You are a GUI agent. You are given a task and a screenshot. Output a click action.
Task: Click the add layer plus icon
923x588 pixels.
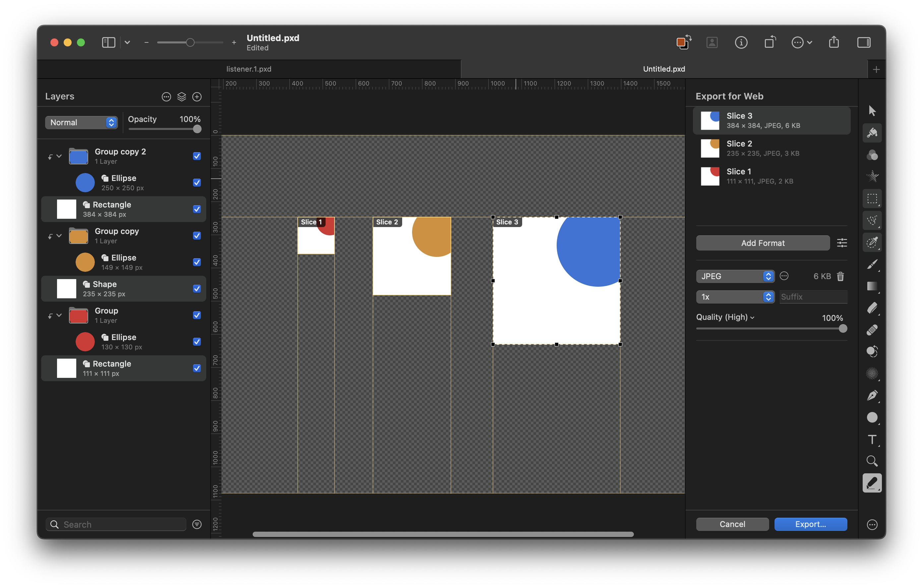(x=197, y=96)
